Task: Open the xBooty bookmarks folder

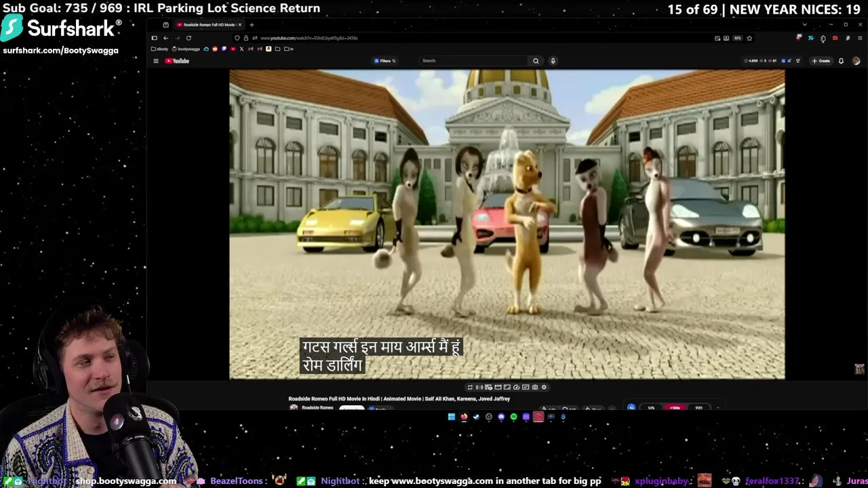Action: click(x=159, y=49)
